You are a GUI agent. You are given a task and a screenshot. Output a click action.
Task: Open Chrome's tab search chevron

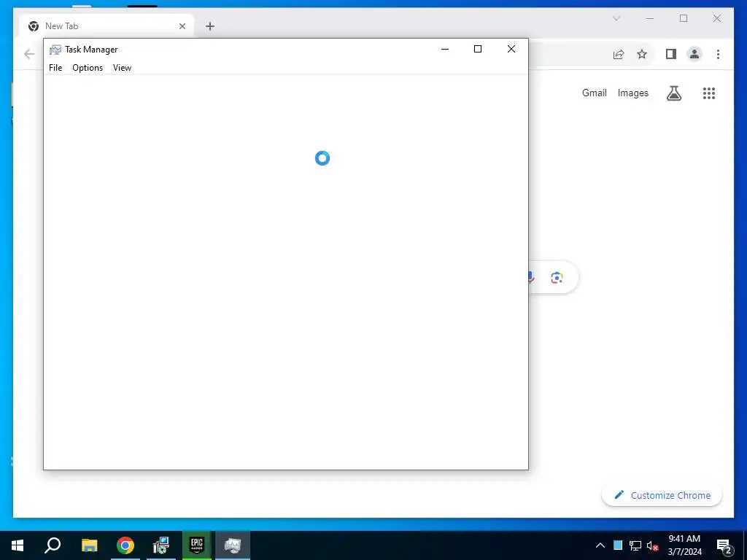coord(616,18)
